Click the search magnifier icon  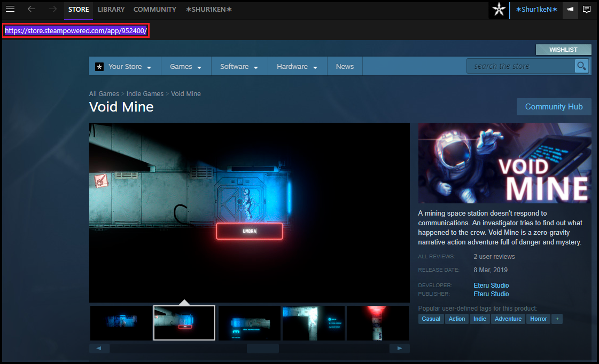click(581, 66)
